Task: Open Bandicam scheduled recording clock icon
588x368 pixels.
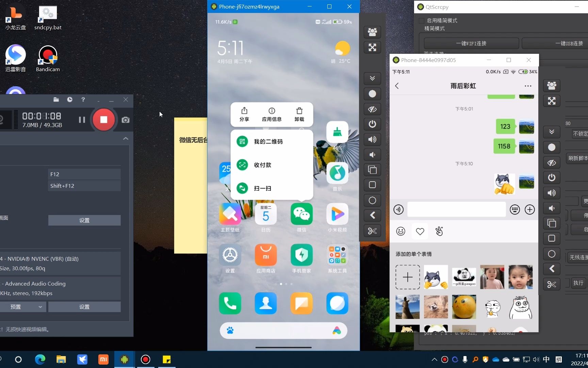Action: coord(70,99)
